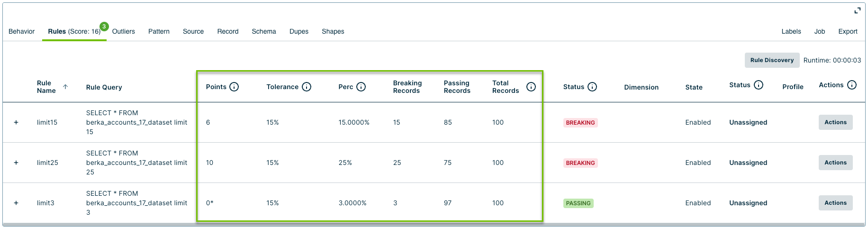Click the info icon next to Points

(x=234, y=87)
